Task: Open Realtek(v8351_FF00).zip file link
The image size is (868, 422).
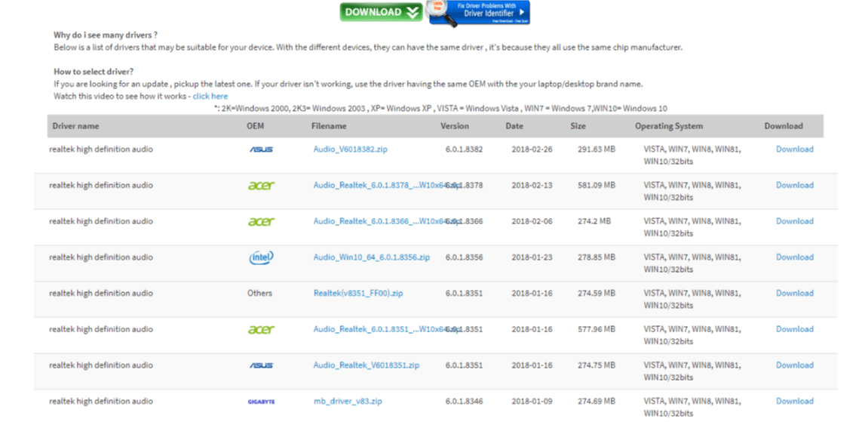Action: (x=358, y=293)
